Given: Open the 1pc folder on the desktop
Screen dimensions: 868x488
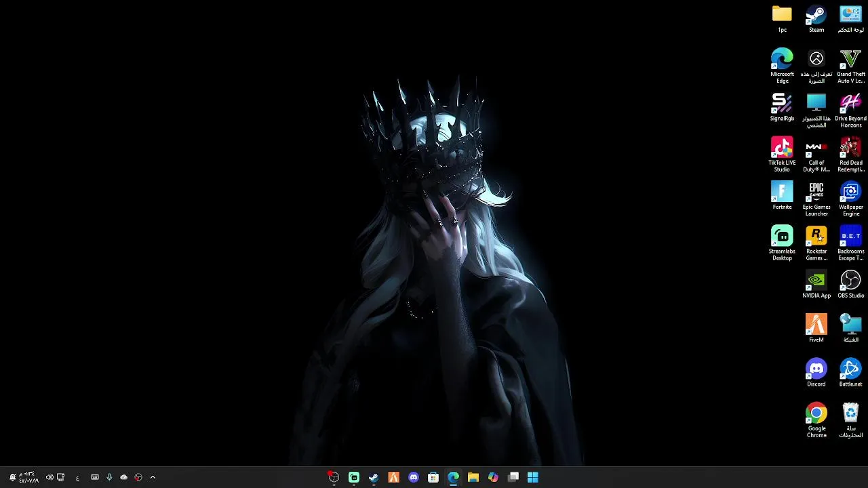Looking at the screenshot, I should (782, 19).
